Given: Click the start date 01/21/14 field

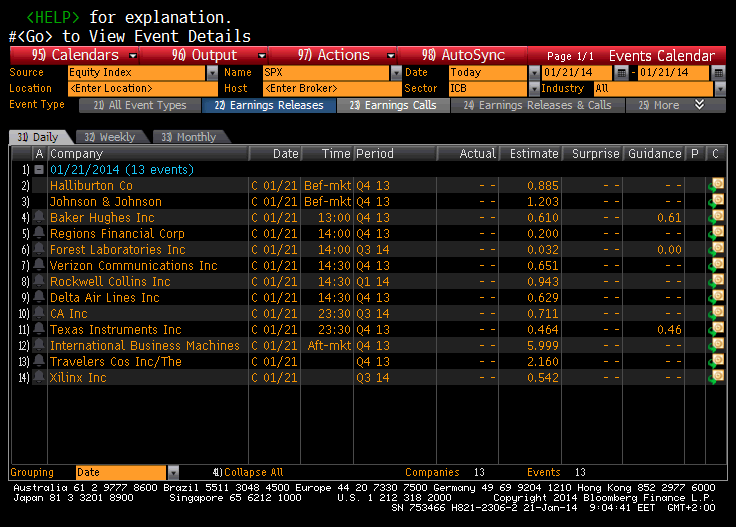Looking at the screenshot, I should coord(577,73).
